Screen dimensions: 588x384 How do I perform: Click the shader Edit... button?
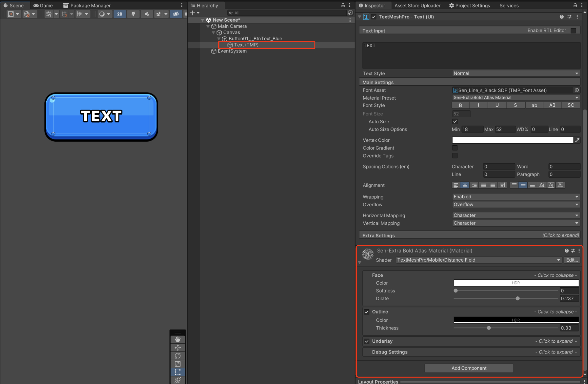(x=572, y=260)
